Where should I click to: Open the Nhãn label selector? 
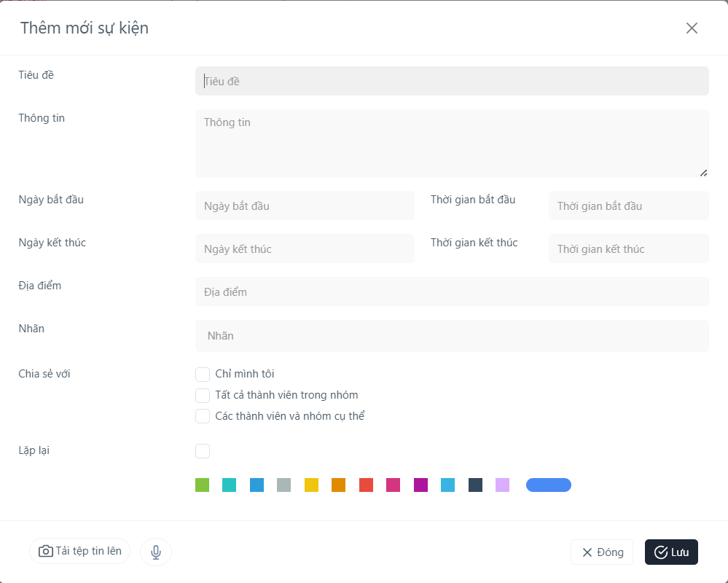click(453, 336)
